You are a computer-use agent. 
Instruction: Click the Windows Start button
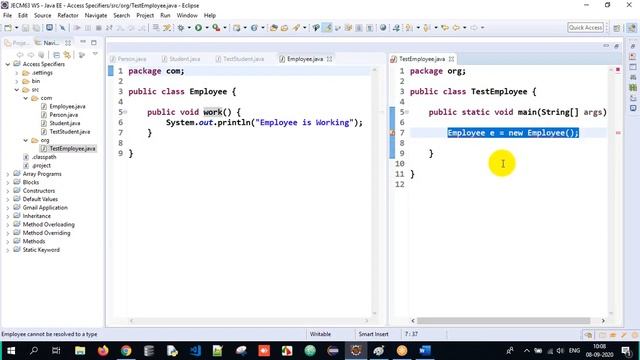(x=11, y=351)
